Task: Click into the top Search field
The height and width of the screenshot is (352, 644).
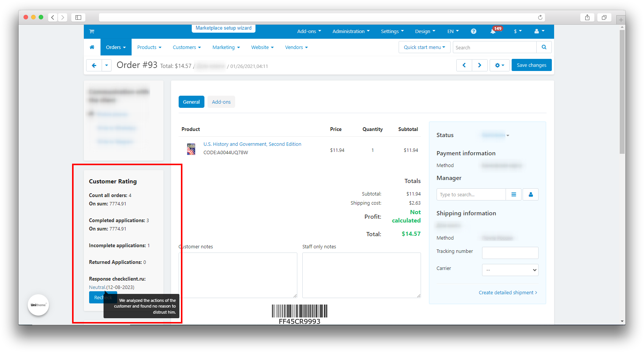Action: pos(495,47)
